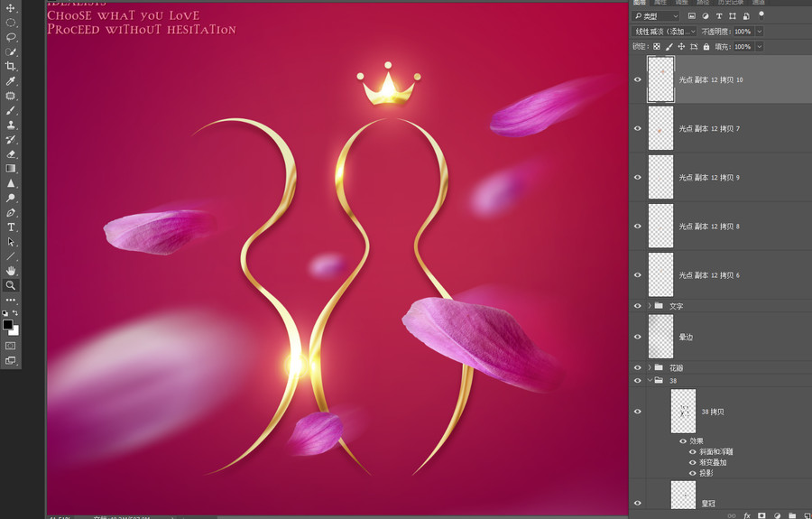812x519 pixels.
Task: Select the Hand tool
Action: (x=10, y=271)
